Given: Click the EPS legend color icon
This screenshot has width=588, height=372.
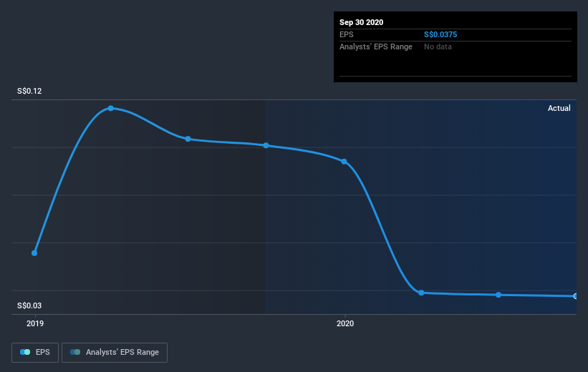Looking at the screenshot, I should coord(25,352).
